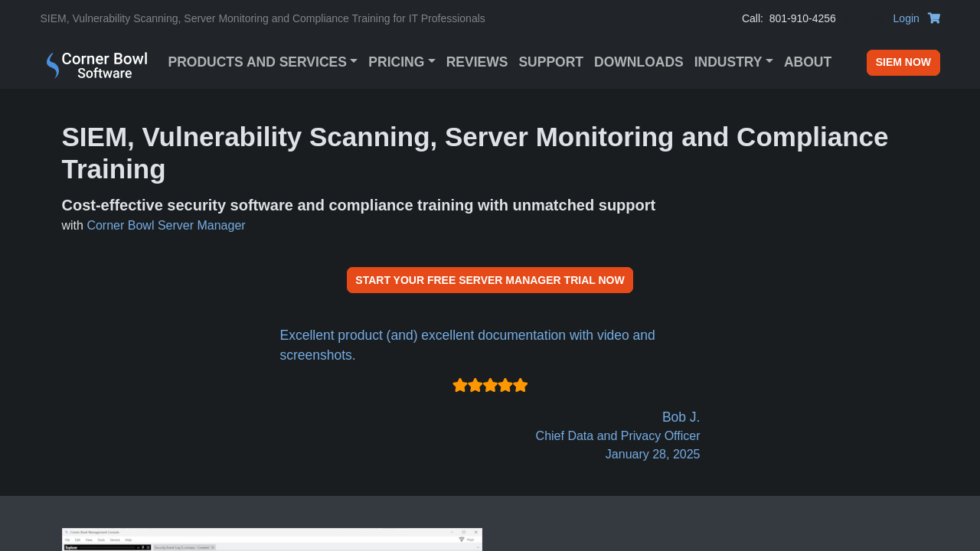Click reviewer name Bob J.
The width and height of the screenshot is (980, 551).
pyautogui.click(x=681, y=417)
